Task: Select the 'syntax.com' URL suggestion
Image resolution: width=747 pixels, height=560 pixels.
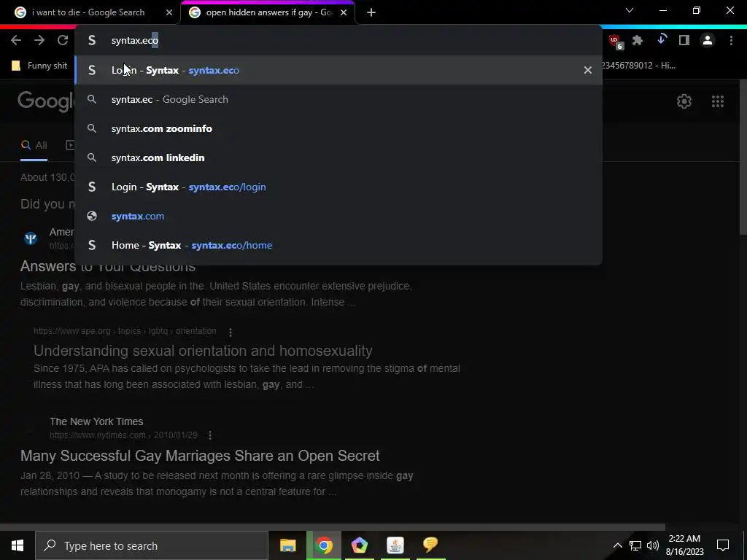Action: click(x=338, y=216)
